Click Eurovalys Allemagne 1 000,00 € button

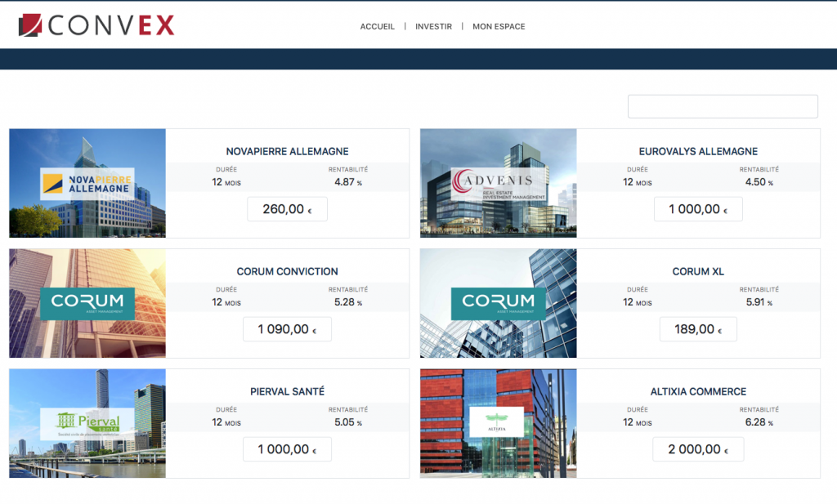[698, 209]
